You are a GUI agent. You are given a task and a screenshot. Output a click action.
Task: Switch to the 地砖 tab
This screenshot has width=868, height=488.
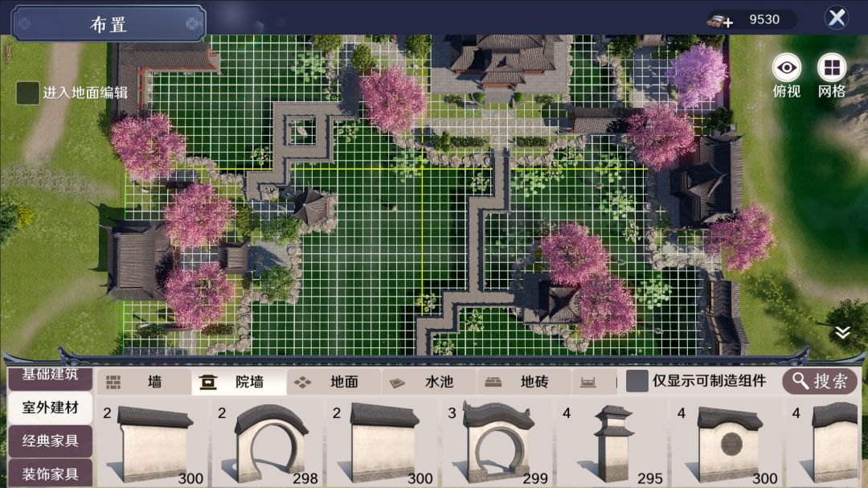[524, 382]
